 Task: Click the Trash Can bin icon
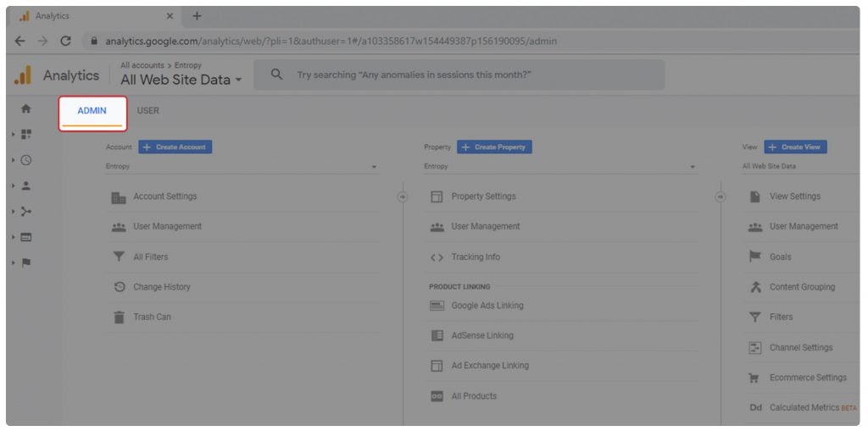pos(119,318)
